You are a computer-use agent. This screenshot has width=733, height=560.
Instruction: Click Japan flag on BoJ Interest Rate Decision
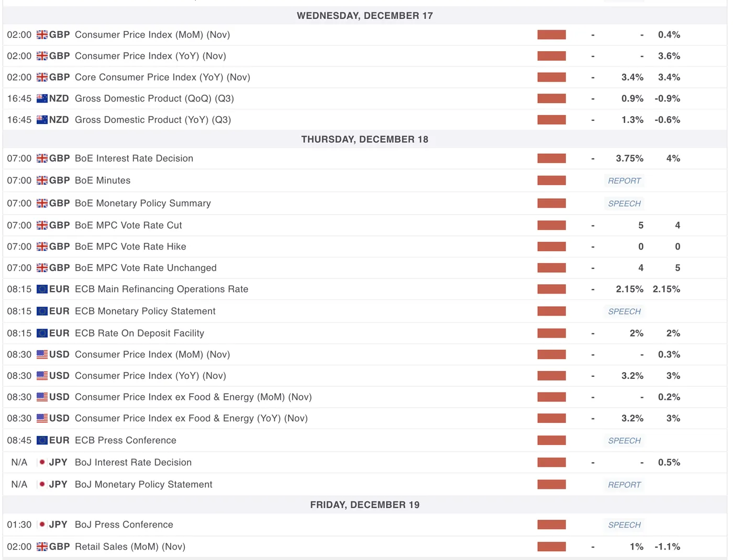42,462
